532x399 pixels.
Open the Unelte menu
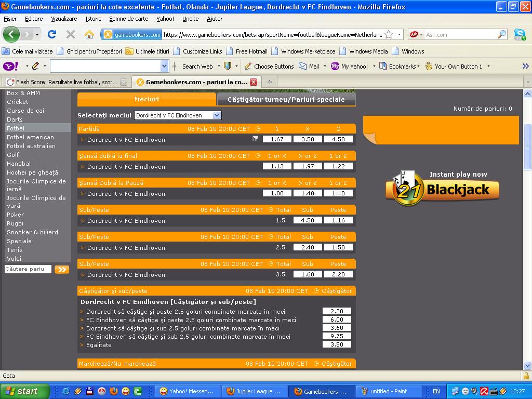click(190, 19)
